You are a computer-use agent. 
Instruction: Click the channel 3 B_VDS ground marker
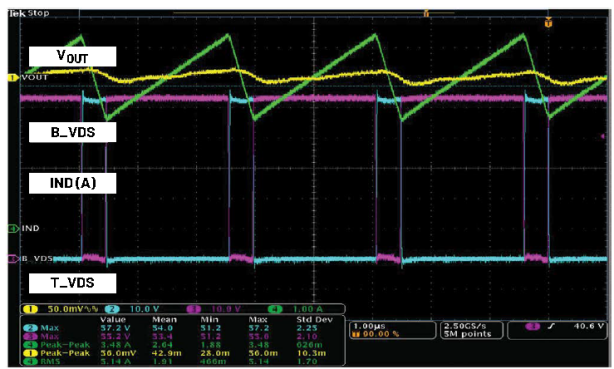13,259
